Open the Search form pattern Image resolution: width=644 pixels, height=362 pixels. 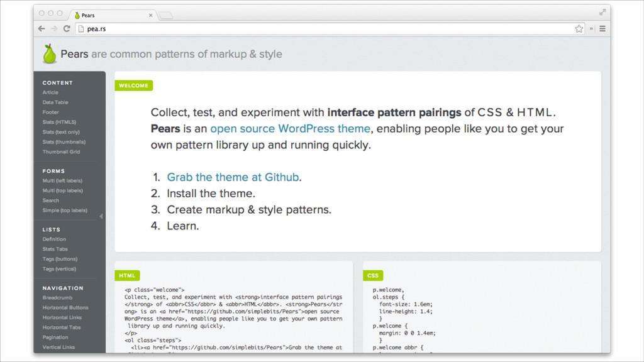coord(50,200)
